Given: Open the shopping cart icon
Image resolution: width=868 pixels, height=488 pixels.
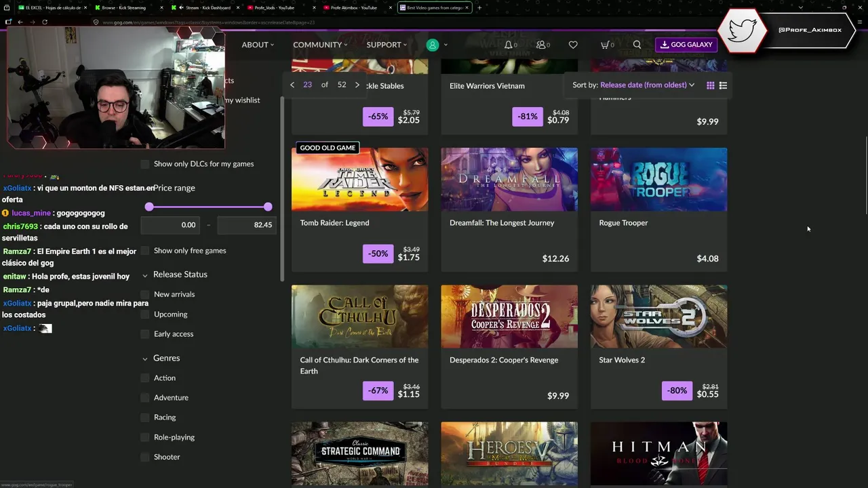Looking at the screenshot, I should [x=605, y=45].
